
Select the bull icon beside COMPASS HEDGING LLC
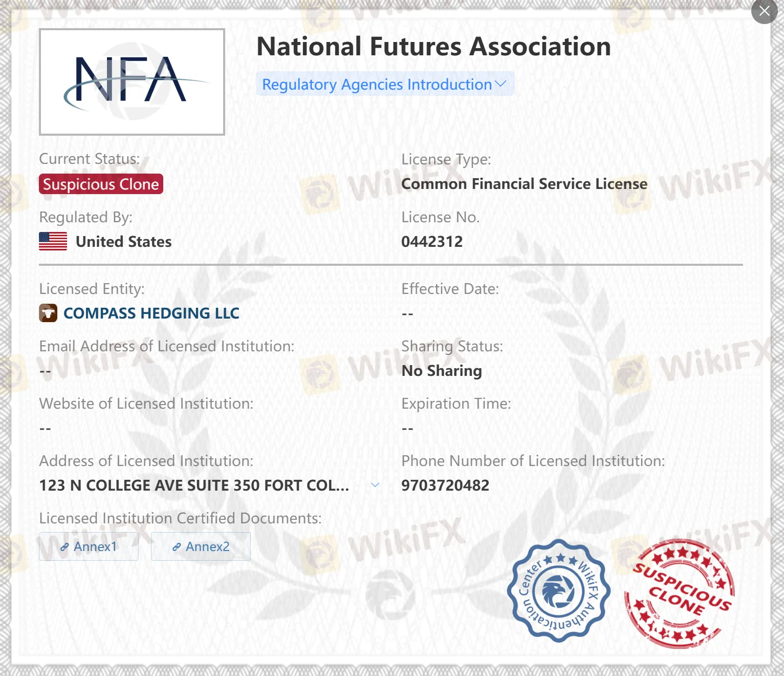(x=48, y=313)
